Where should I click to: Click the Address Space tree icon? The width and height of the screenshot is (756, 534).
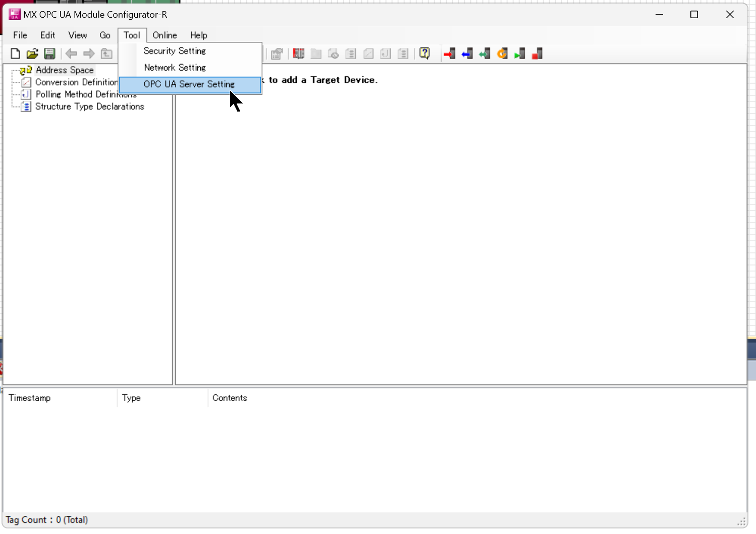point(26,70)
